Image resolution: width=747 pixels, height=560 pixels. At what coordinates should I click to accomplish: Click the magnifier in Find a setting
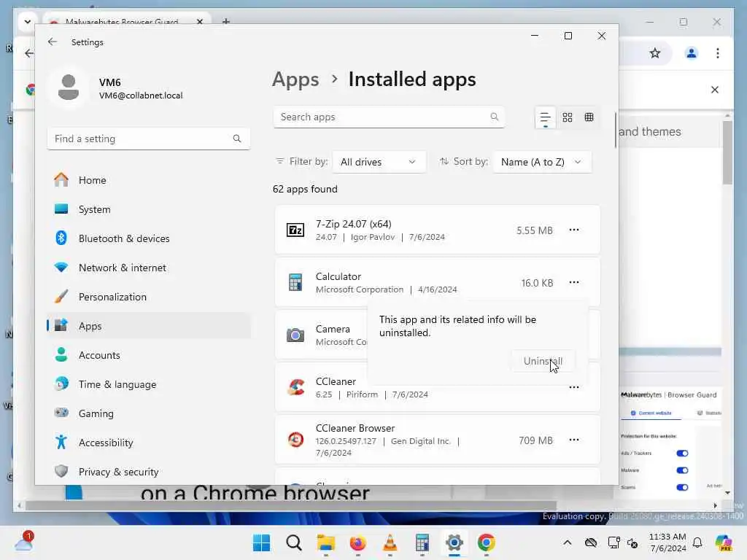237,139
